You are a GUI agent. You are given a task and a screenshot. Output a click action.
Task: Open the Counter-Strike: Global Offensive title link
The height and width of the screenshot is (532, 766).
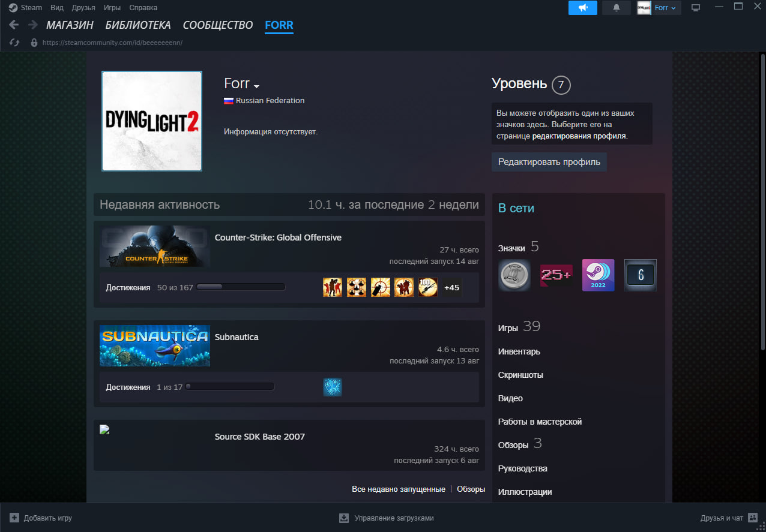pyautogui.click(x=278, y=238)
